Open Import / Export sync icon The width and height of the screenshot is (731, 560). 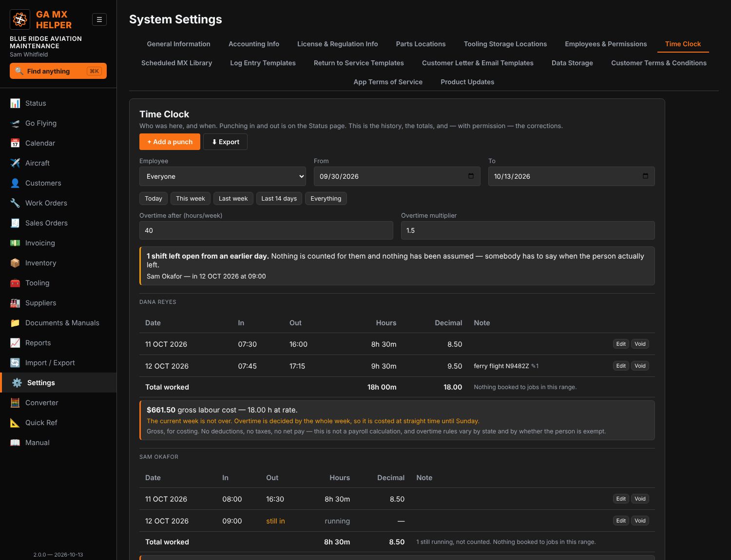click(x=15, y=363)
